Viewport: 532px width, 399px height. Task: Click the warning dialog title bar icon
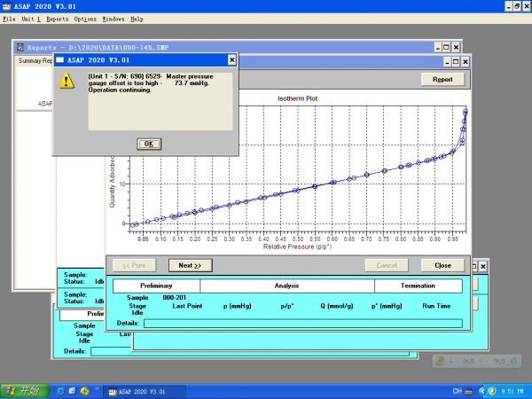[59, 60]
